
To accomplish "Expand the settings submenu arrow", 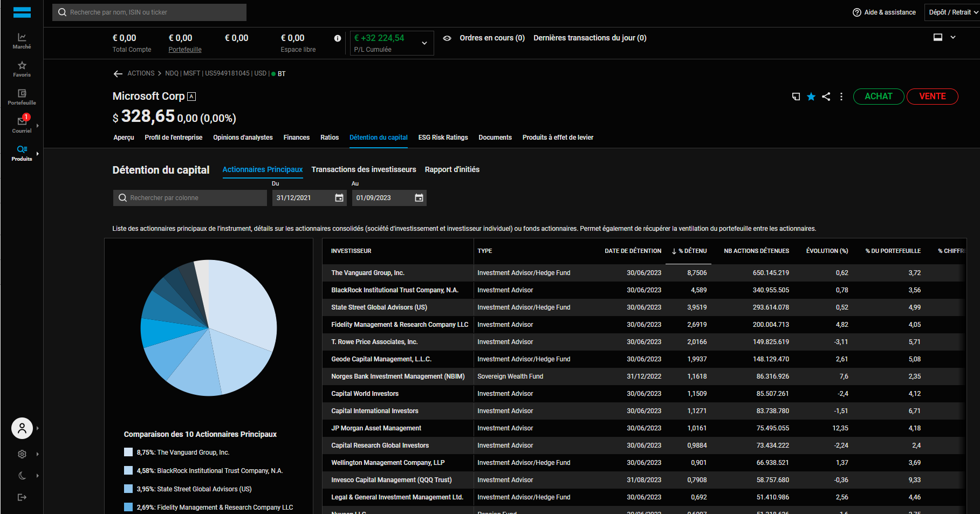I will click(x=37, y=454).
